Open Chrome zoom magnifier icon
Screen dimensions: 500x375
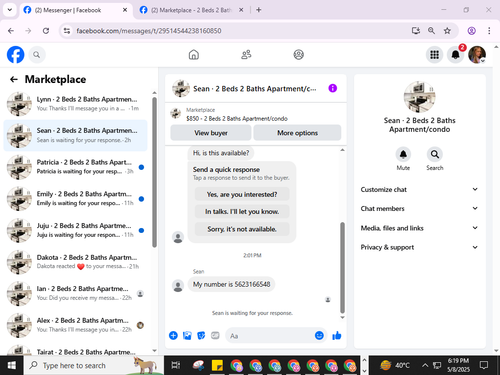coord(431,31)
